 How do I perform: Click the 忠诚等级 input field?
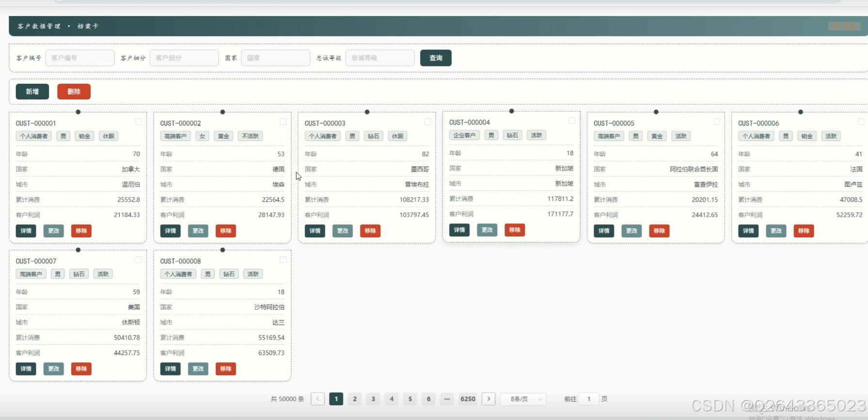point(380,58)
